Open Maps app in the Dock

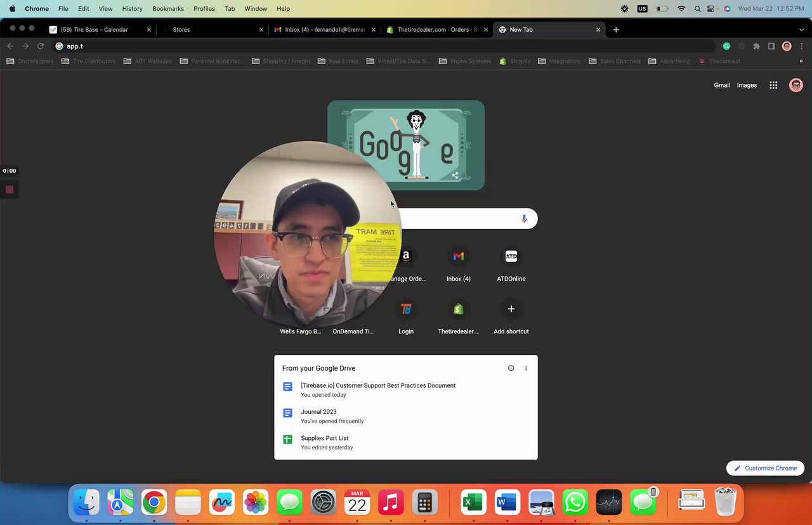click(121, 503)
